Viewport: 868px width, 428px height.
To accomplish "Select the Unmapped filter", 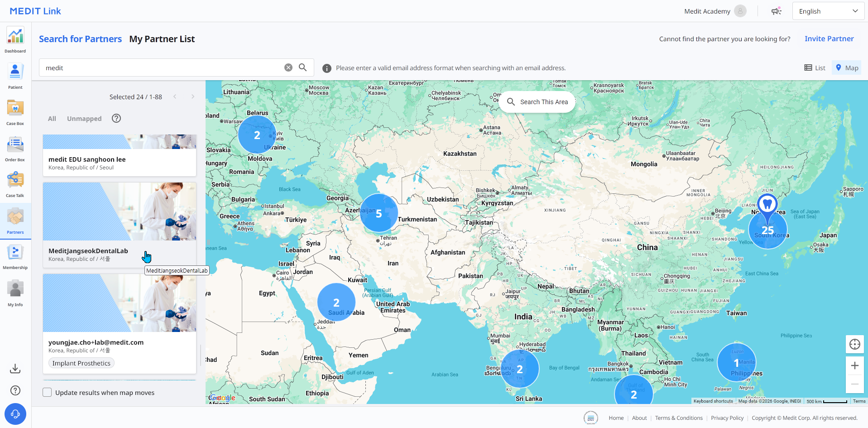I will pyautogui.click(x=84, y=119).
